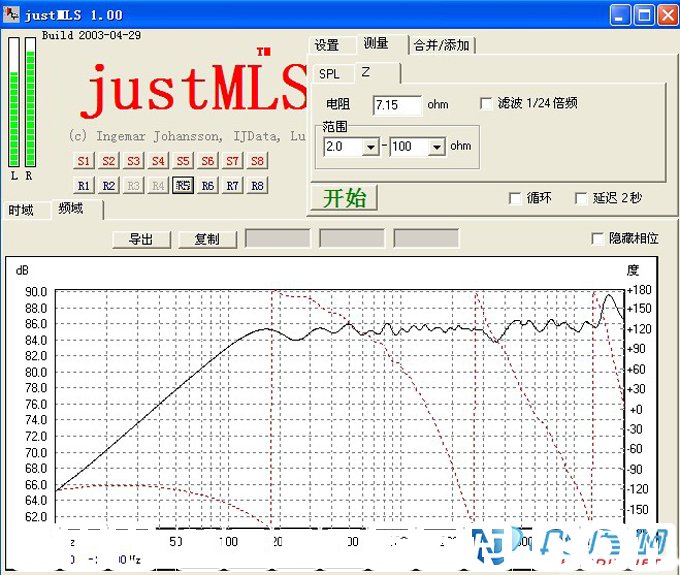Recall measurement slot R2
This screenshot has width=680, height=575.
point(108,186)
